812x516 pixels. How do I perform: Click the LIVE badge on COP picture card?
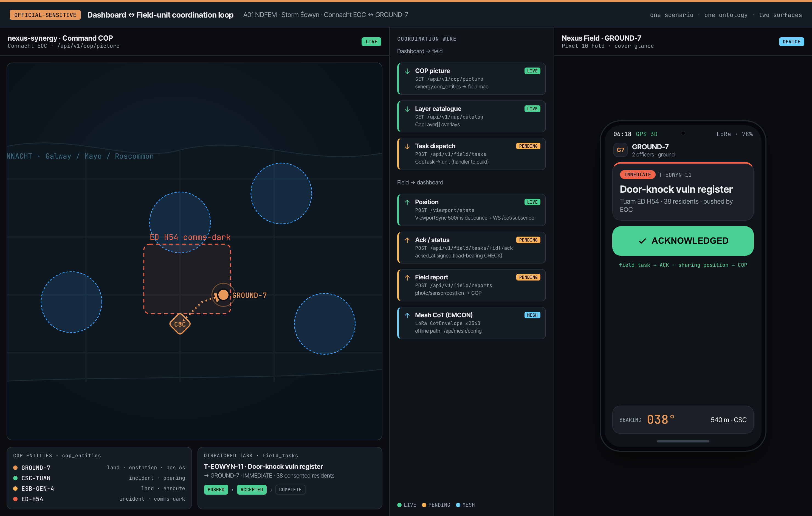[x=532, y=71]
